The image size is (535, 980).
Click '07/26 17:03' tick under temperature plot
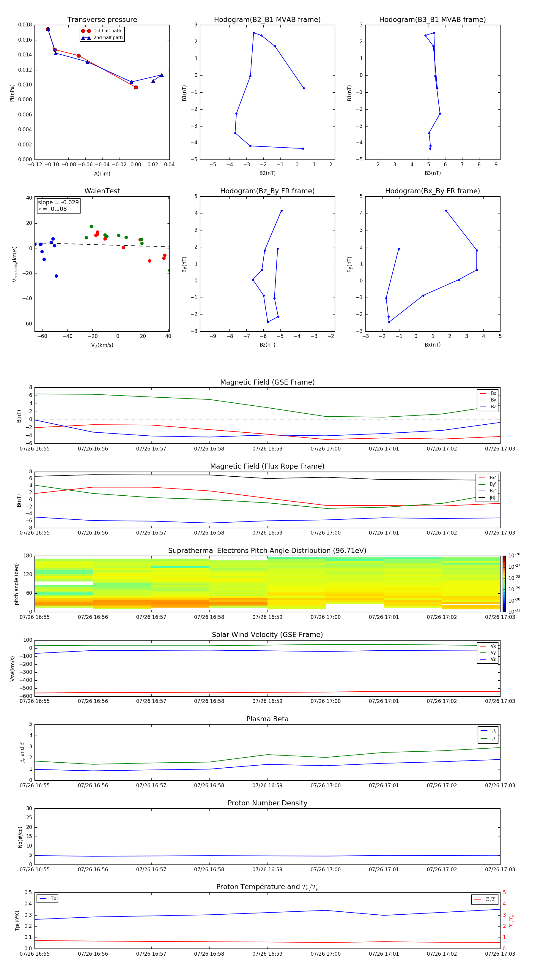[500, 954]
